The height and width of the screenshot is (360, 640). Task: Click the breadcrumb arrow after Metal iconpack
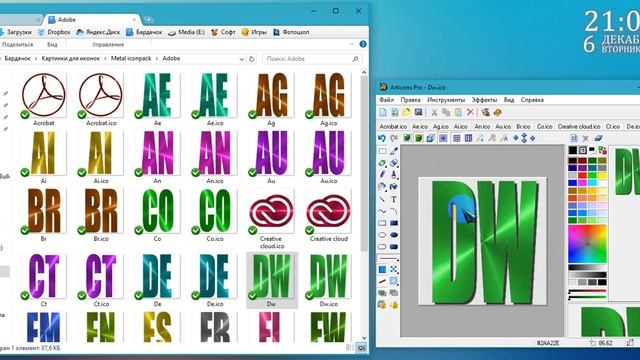(x=157, y=59)
